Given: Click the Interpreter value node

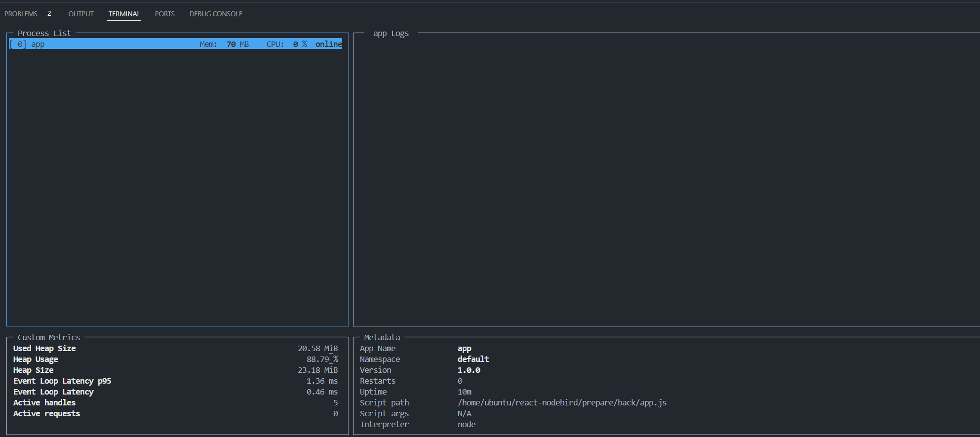Looking at the screenshot, I should (x=467, y=424).
